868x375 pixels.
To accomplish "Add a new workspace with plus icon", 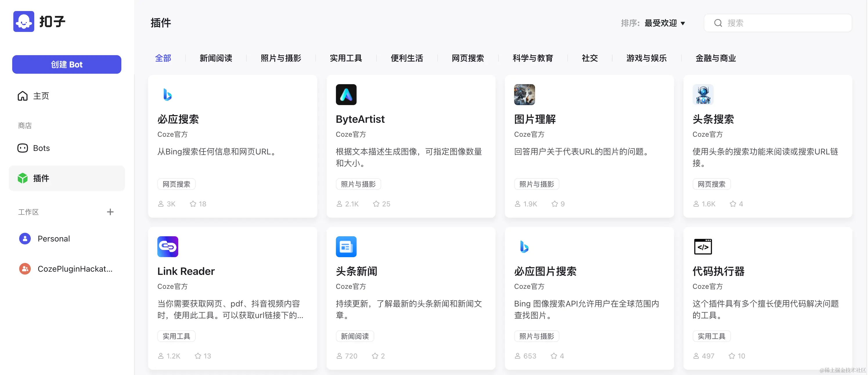I will 110,212.
